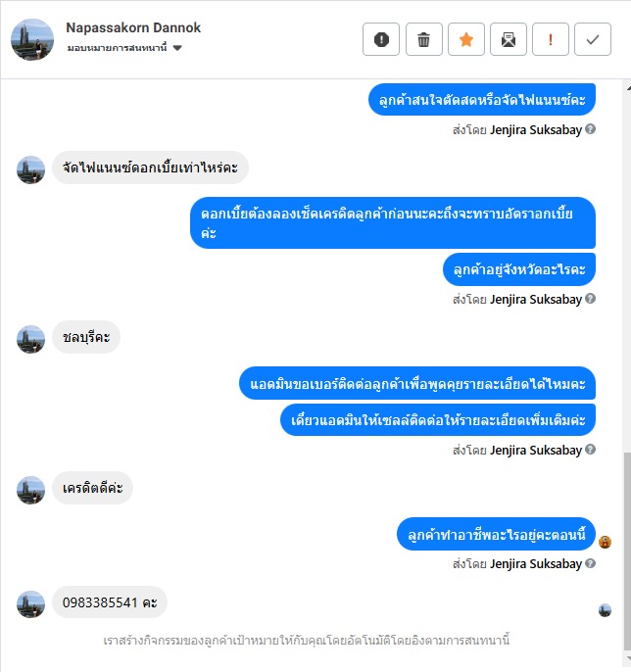Click the มอบหมายการสนทนานี้ assignment label
Screen dimensions: 631x672
117,48
